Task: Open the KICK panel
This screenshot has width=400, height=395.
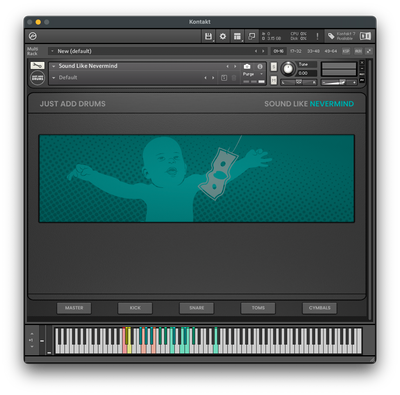Action: tap(135, 308)
